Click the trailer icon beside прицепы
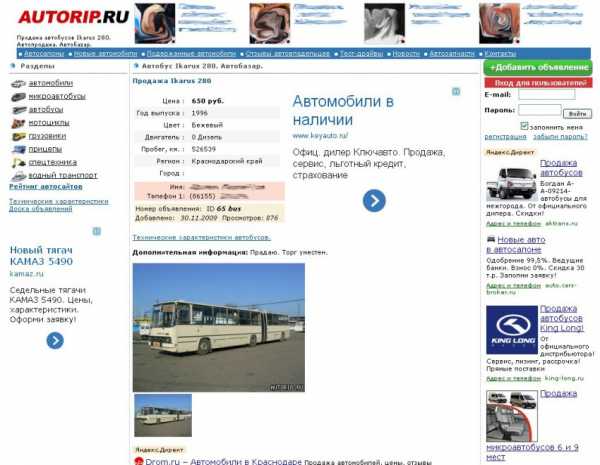600x465 pixels. [x=18, y=149]
